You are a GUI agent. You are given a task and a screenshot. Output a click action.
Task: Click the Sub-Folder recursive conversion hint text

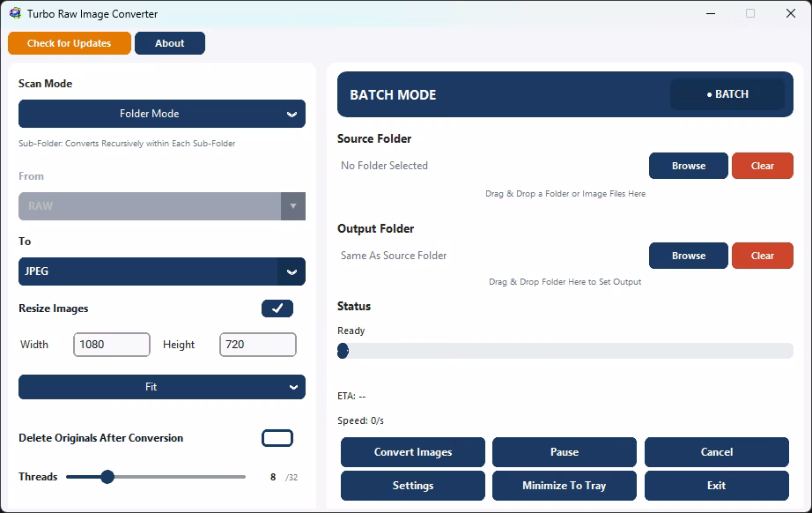(x=127, y=144)
